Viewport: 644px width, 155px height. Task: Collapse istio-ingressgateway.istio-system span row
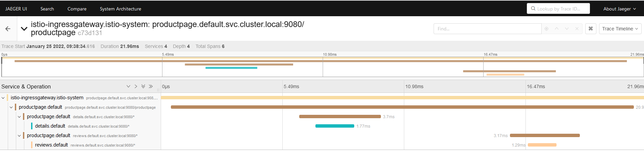(3, 98)
